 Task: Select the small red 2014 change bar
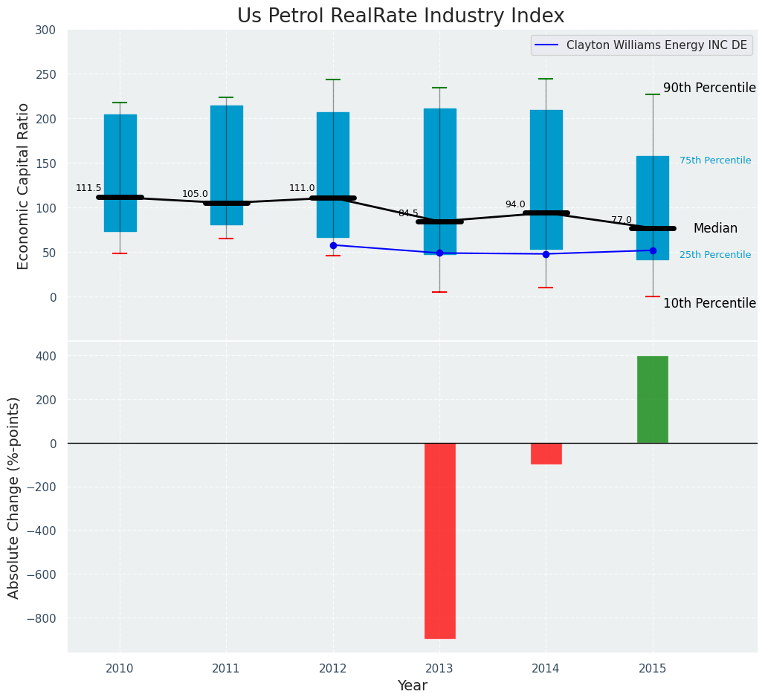click(x=546, y=453)
